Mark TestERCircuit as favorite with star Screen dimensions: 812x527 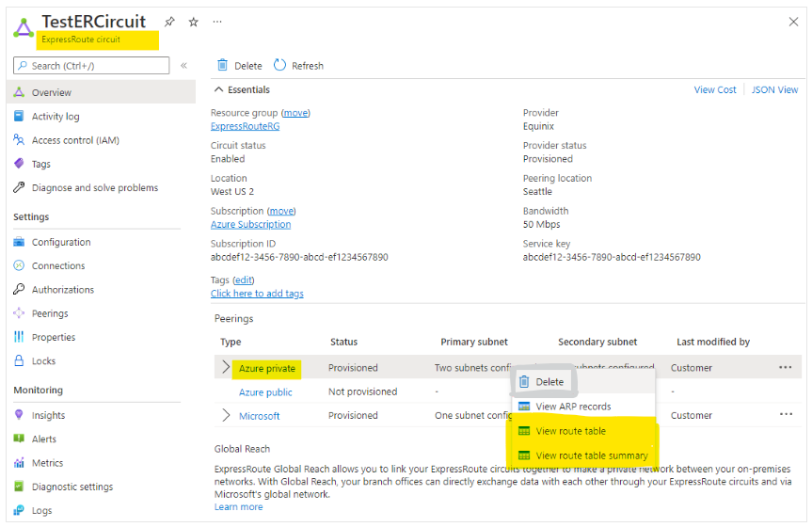(x=194, y=22)
